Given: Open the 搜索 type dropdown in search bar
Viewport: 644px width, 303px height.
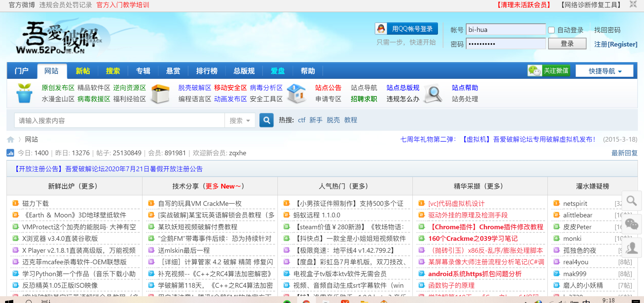Looking at the screenshot, I should click(240, 121).
